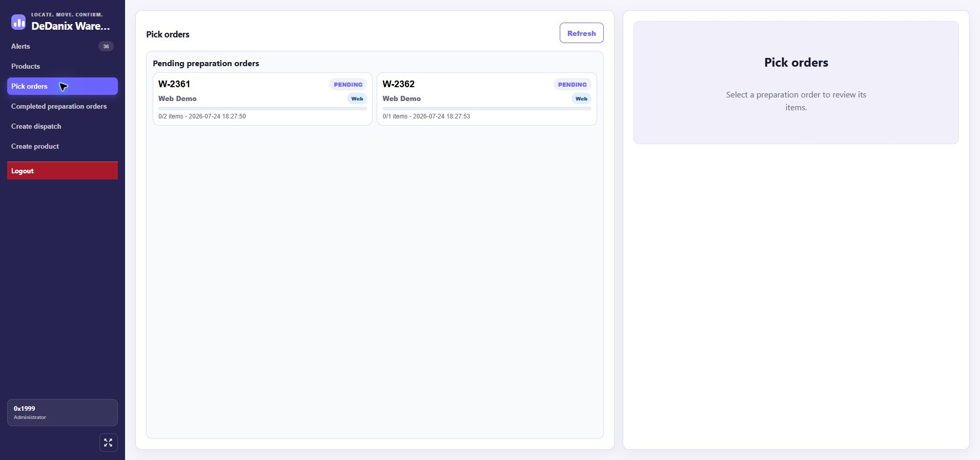Click the 36 alerts count badge

pos(106,46)
